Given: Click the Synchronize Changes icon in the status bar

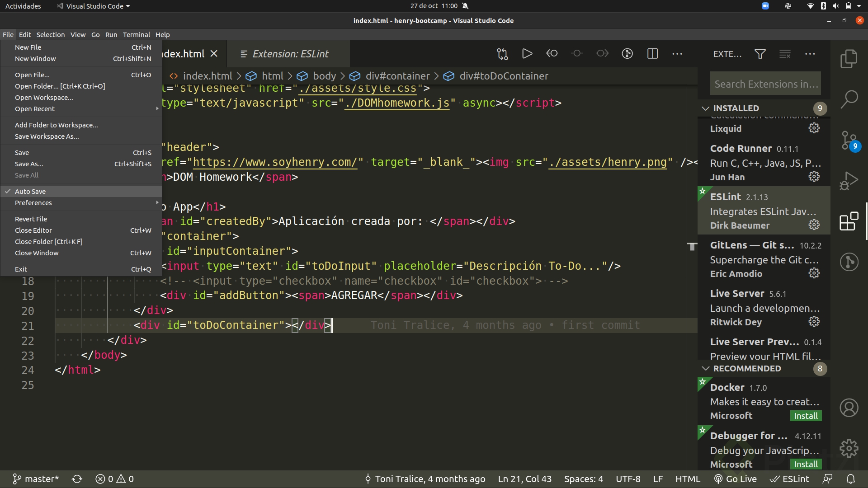Looking at the screenshot, I should tap(77, 479).
